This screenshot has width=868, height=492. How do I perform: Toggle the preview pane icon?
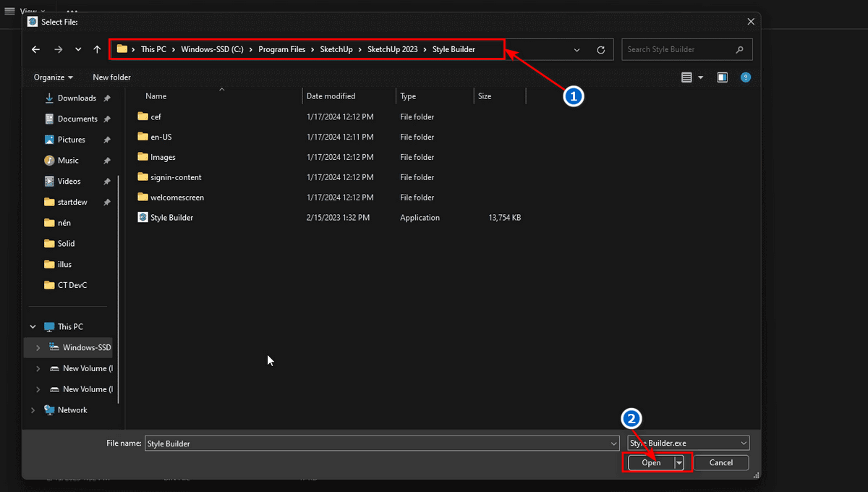click(x=722, y=77)
